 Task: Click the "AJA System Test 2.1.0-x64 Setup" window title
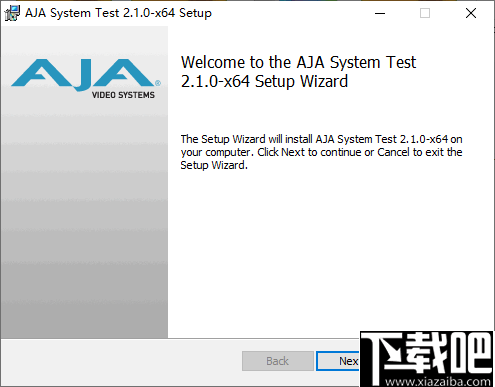tap(118, 13)
